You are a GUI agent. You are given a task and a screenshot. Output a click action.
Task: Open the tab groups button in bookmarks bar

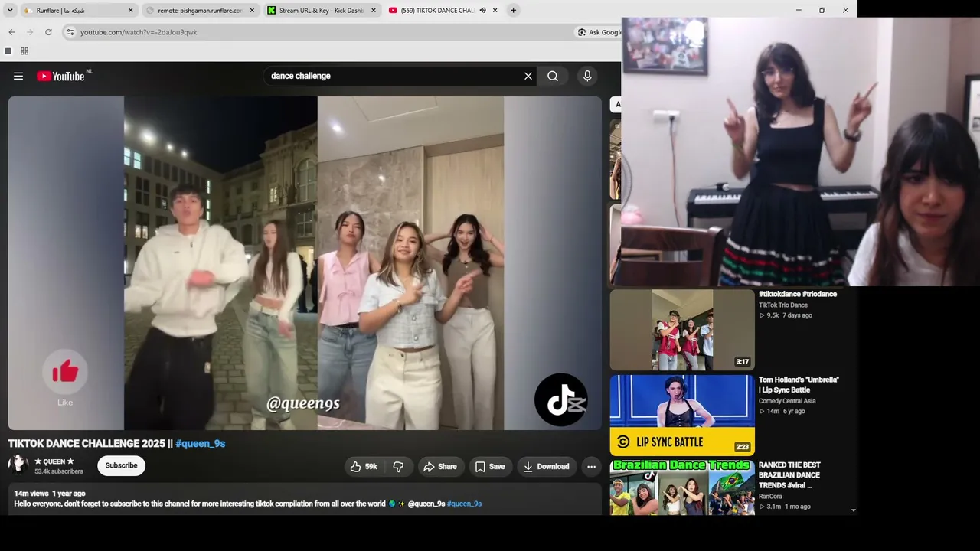coord(8,51)
